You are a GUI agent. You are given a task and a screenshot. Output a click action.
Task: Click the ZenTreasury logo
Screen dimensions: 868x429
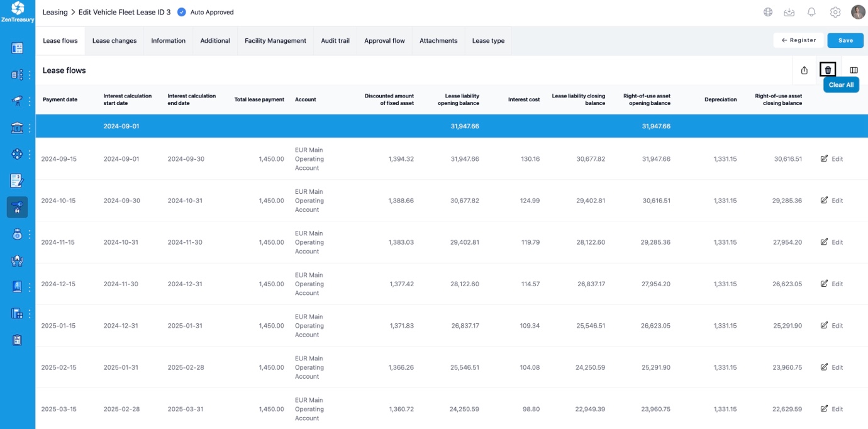[18, 12]
